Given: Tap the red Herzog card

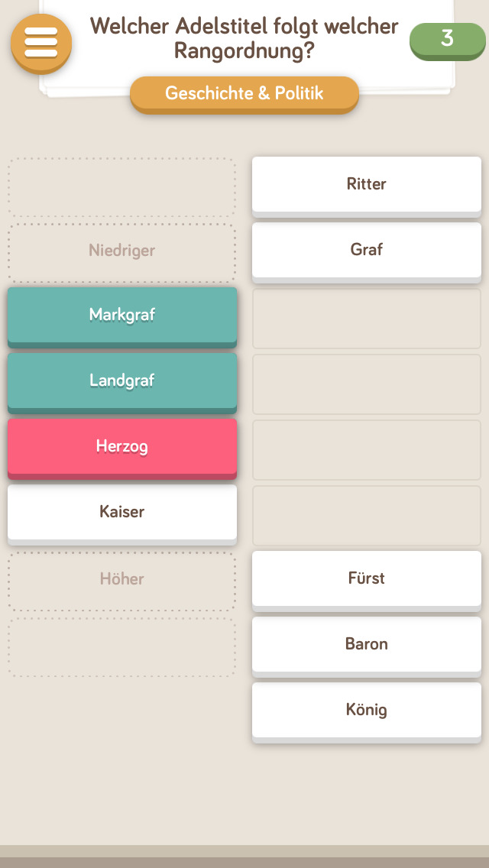Looking at the screenshot, I should [122, 446].
